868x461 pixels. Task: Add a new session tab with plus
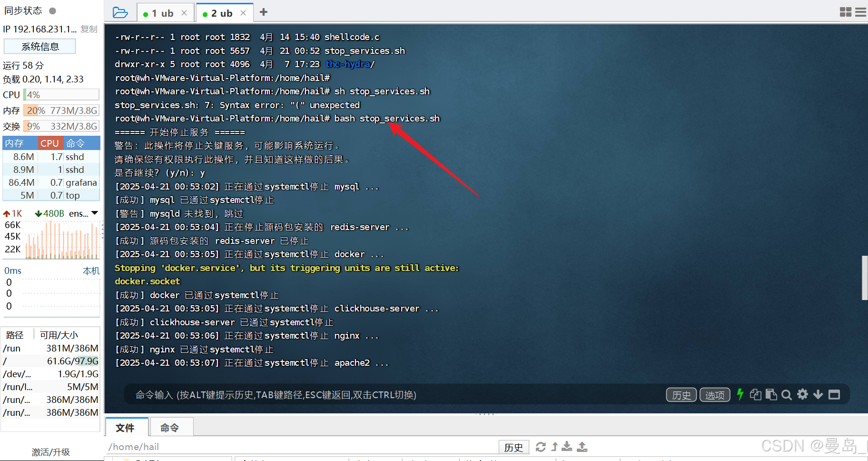click(x=264, y=12)
